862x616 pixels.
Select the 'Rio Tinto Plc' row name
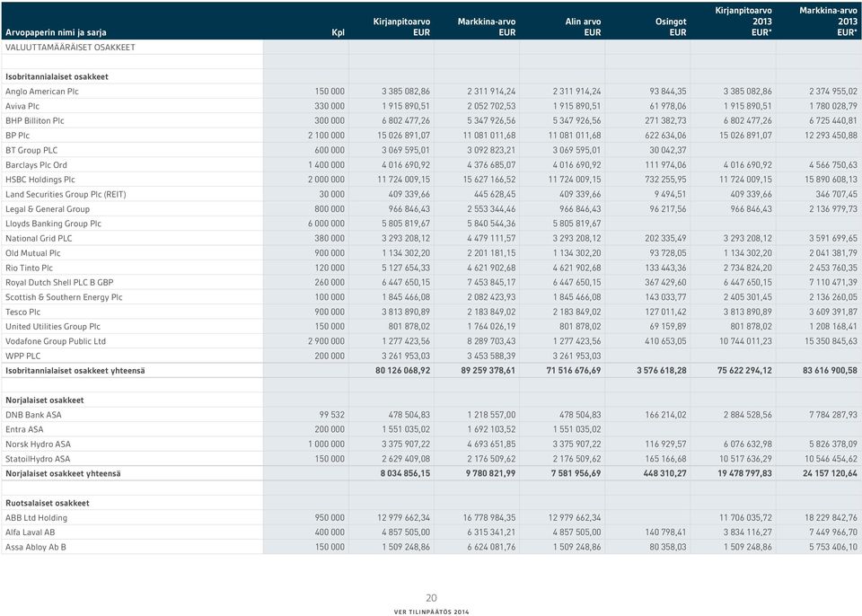point(29,268)
